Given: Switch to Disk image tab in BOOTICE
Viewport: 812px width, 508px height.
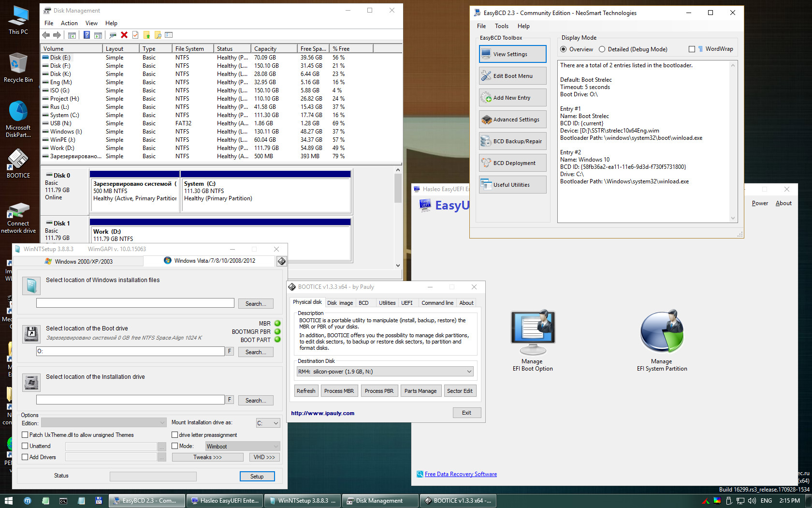Looking at the screenshot, I should click(340, 303).
